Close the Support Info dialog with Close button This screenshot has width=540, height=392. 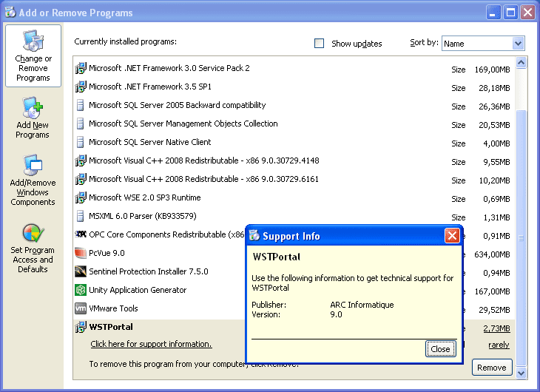440,349
